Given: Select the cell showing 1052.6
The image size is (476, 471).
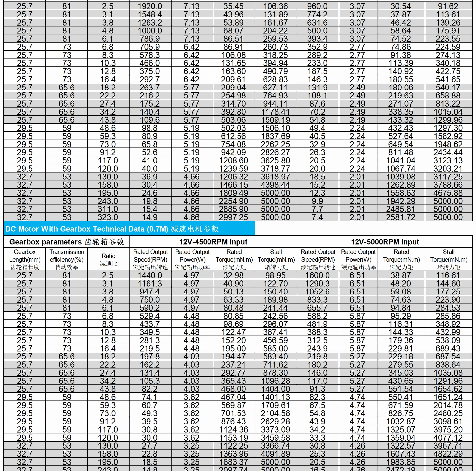Looking at the screenshot, I should 317,292.
